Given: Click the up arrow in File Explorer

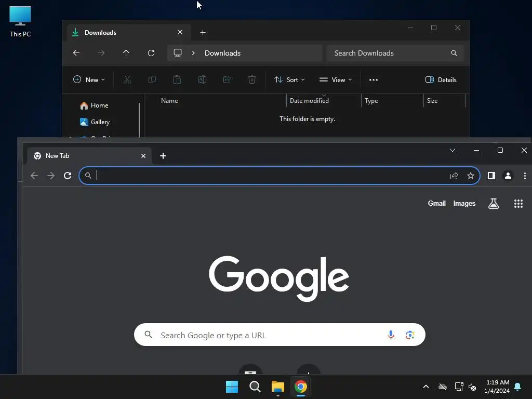Looking at the screenshot, I should click(x=126, y=53).
